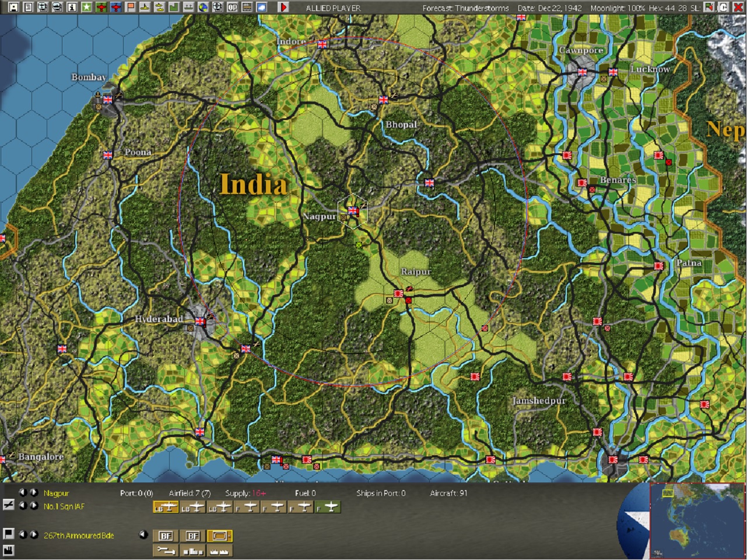
Task: Select the Japanese flag unit at Patna
Action: point(659,266)
